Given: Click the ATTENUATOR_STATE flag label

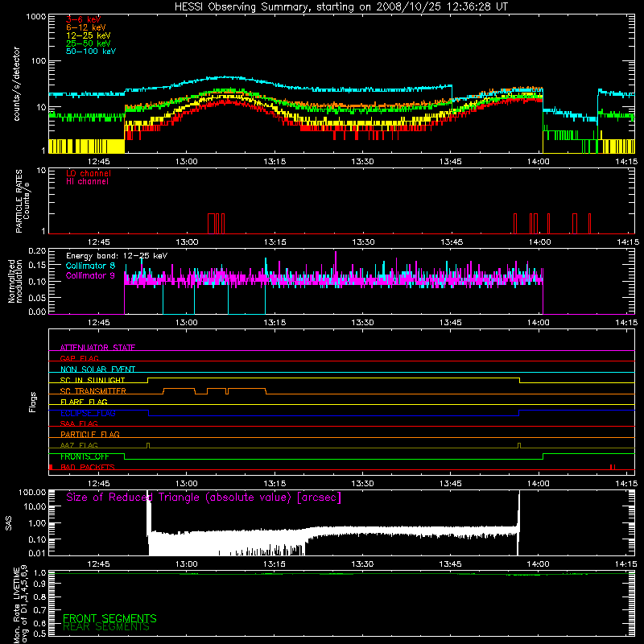Looking at the screenshot, I should pos(97,348).
